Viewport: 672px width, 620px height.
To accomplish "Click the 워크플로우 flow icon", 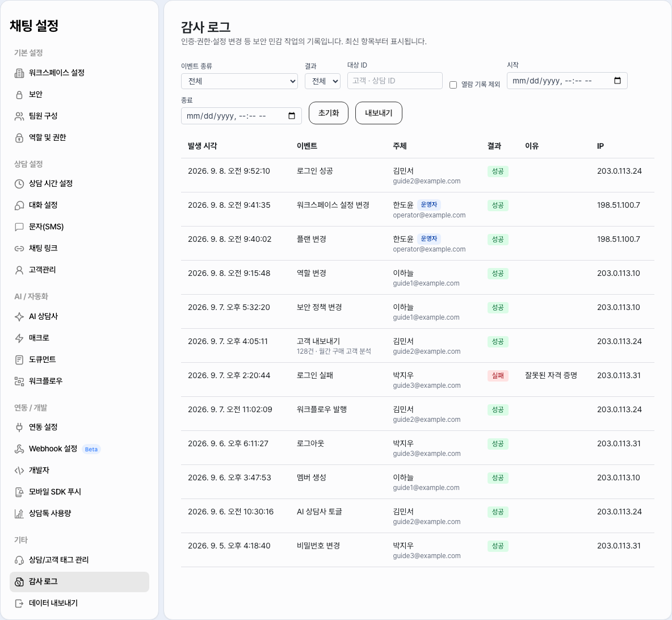I will click(x=19, y=381).
